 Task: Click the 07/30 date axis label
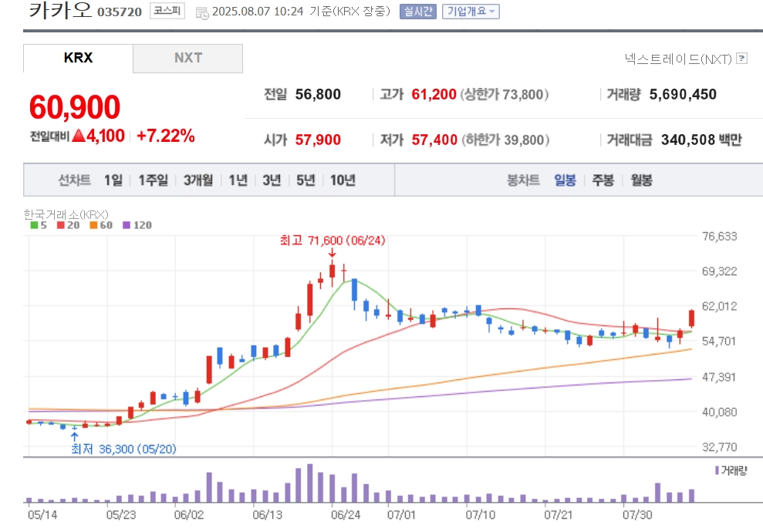[x=637, y=515]
